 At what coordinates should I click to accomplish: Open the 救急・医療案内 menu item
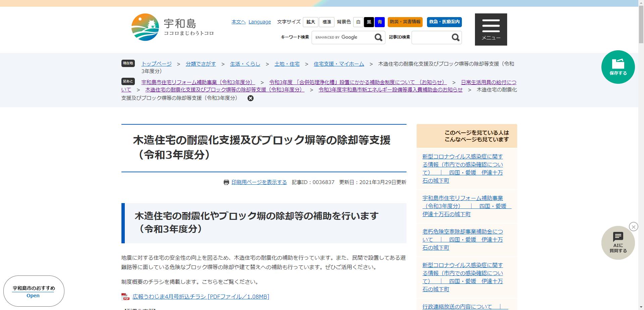pyautogui.click(x=444, y=22)
